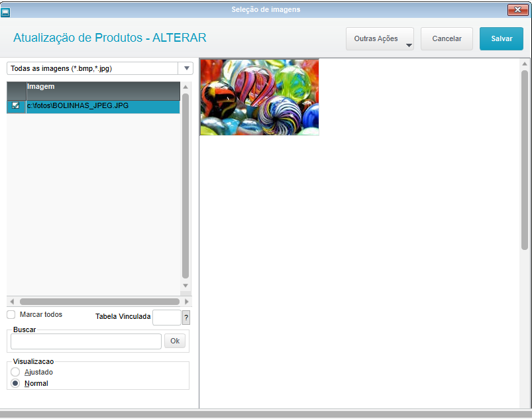Click the Ok search button

(175, 341)
